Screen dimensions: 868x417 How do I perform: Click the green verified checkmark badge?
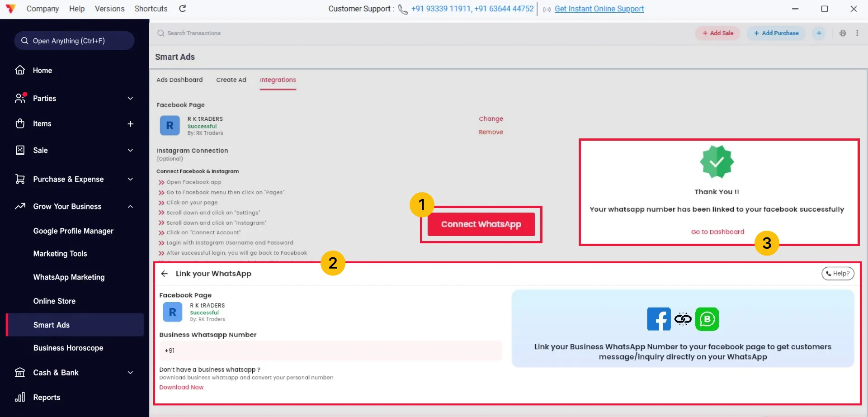click(717, 161)
